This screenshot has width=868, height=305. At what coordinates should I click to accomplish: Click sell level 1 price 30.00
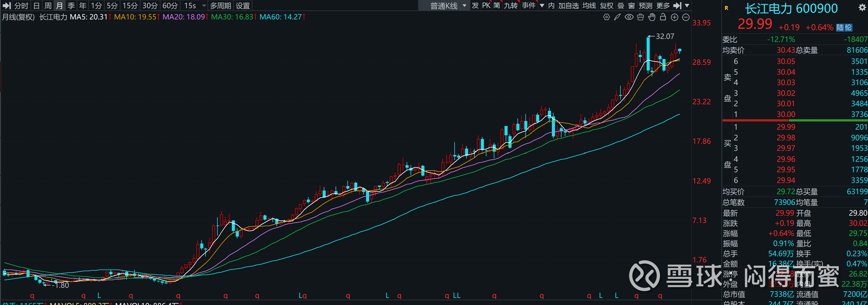[x=786, y=114]
